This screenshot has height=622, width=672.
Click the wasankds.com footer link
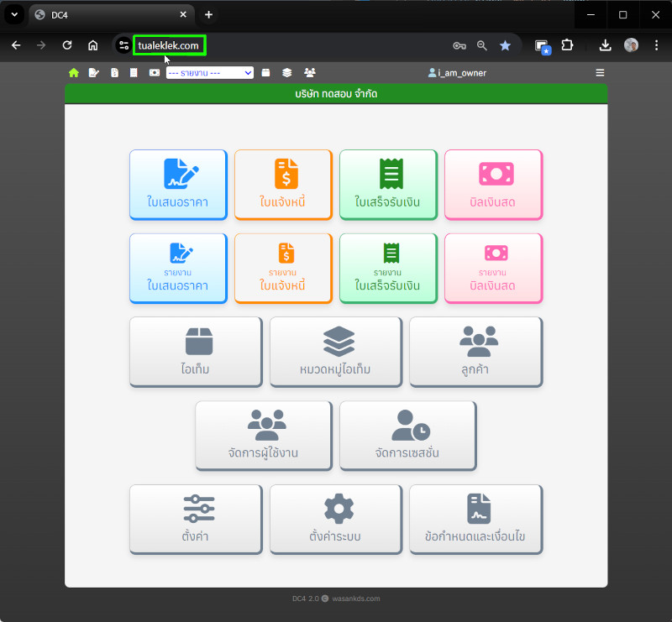tap(356, 598)
